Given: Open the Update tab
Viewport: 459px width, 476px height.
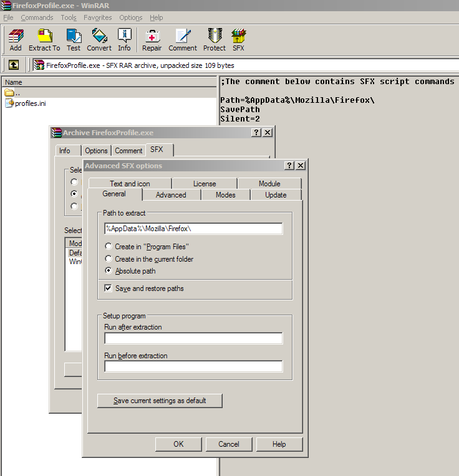Looking at the screenshot, I should [276, 194].
